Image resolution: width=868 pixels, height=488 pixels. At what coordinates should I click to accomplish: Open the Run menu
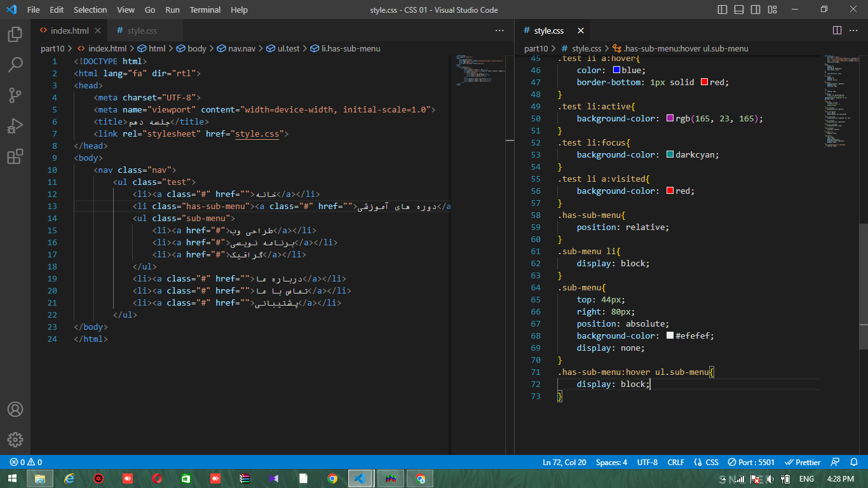[172, 10]
